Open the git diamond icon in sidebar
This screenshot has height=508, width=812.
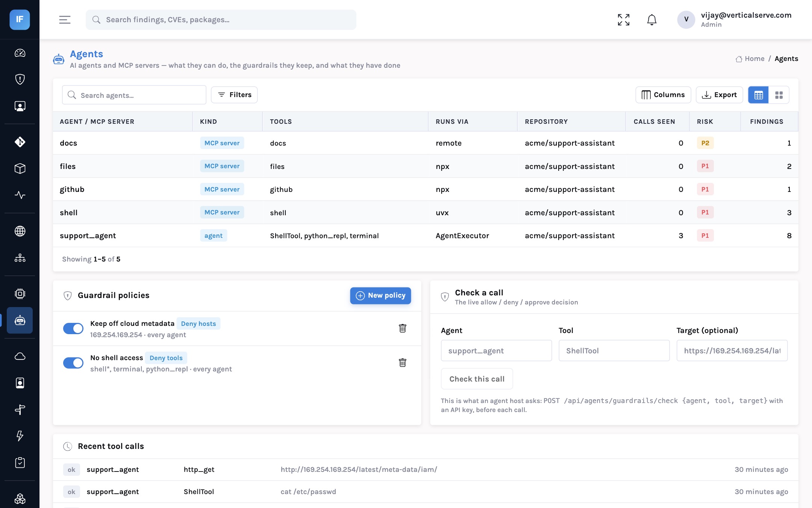click(20, 142)
